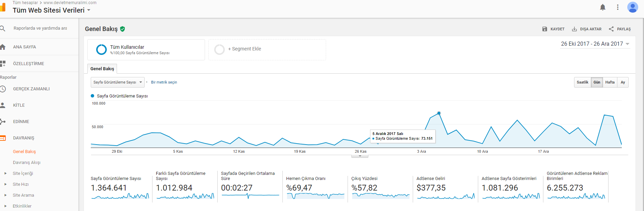Select the Genel Bakış tab
644x211 pixels.
pos(102,69)
